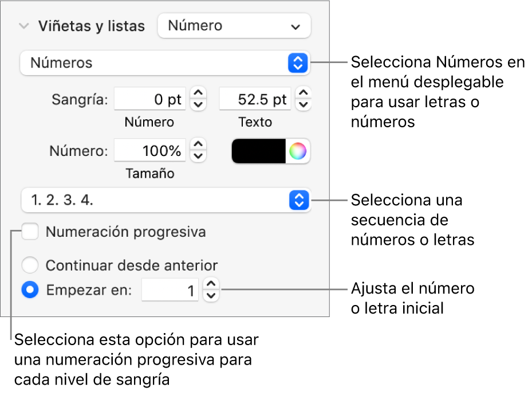Open the 1. 2. 3. 4. sequence menu
Screen dimensions: 532x395
coord(165,201)
